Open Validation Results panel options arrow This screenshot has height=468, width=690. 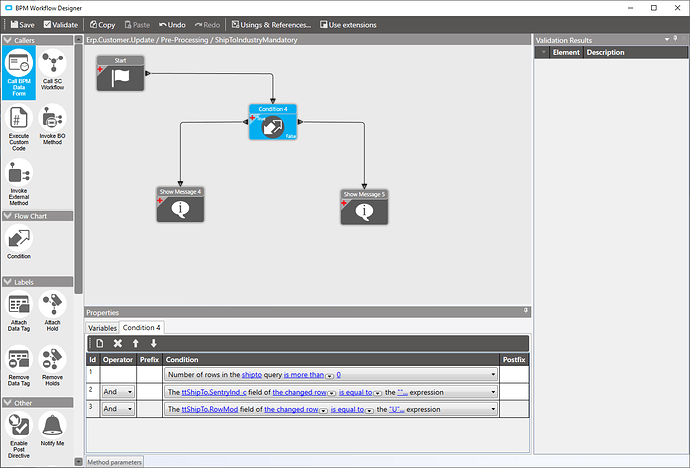click(667, 40)
